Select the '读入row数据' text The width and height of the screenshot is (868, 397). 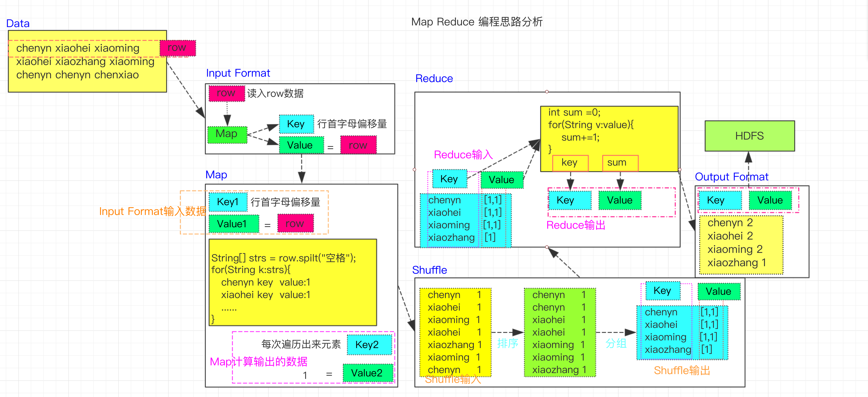[x=275, y=93]
